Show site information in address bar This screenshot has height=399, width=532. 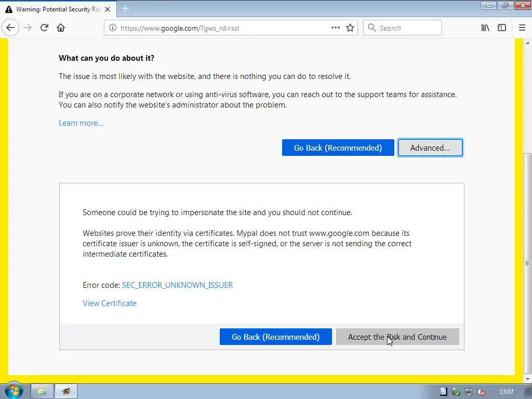pos(113,28)
